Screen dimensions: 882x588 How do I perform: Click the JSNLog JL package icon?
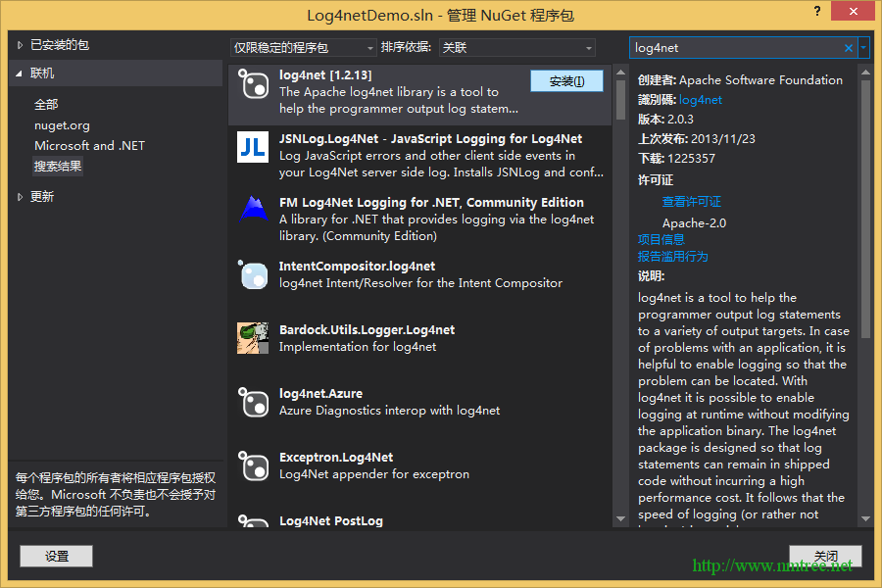pos(253,147)
